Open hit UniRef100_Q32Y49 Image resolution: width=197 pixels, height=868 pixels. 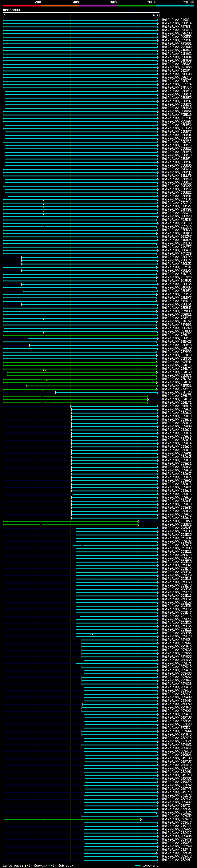(176, 846)
